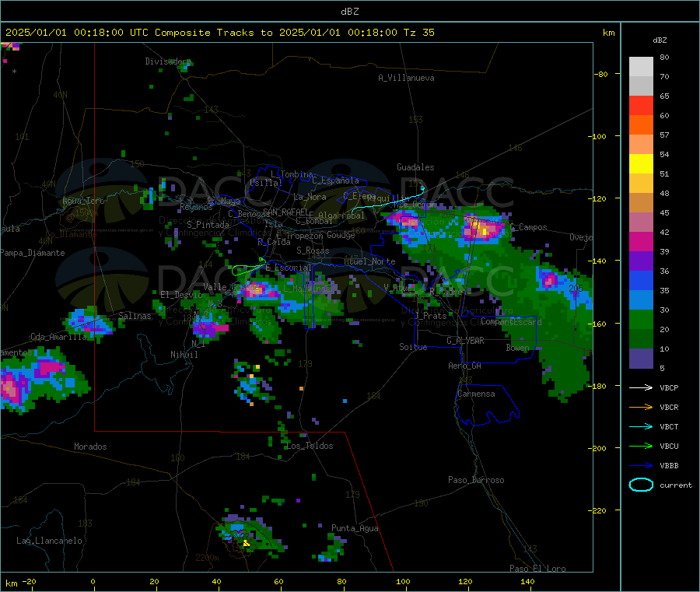
Task: Click the white VBCP arrow in legend
Action: pyautogui.click(x=641, y=387)
